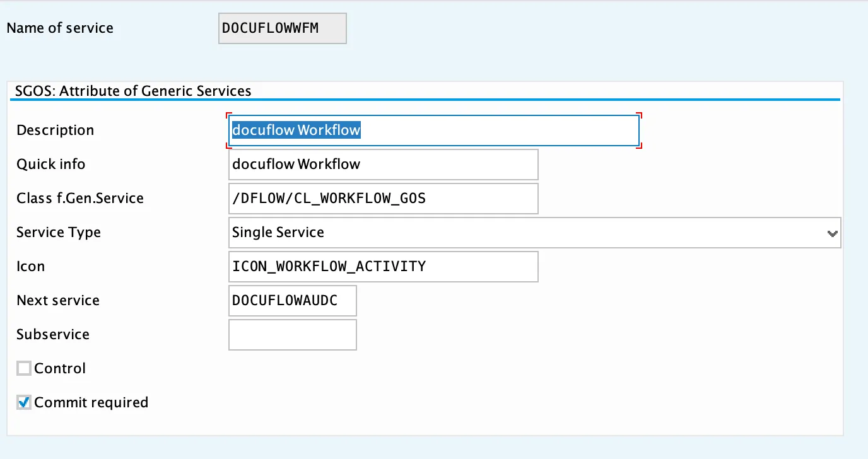Click the 'Subservice' label
The image size is (868, 459).
coord(53,335)
